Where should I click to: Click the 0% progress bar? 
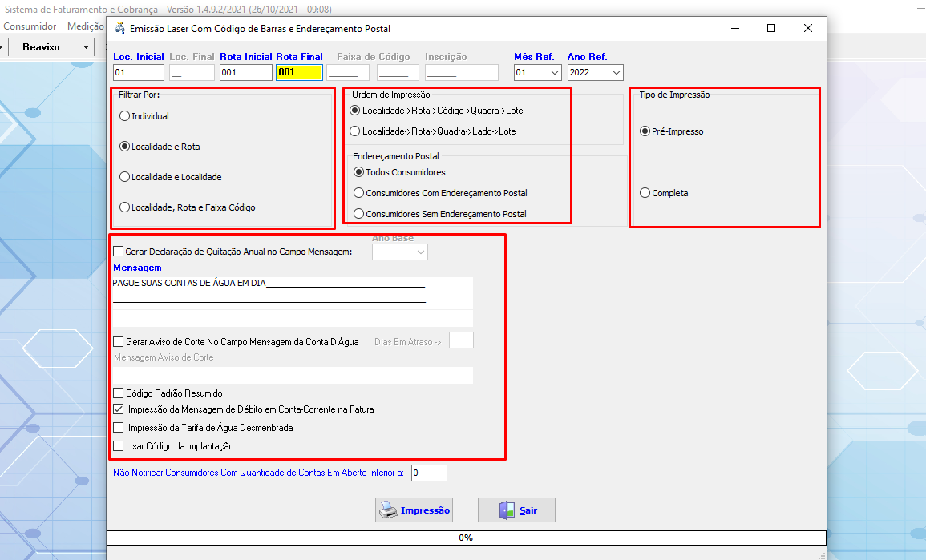coord(466,538)
